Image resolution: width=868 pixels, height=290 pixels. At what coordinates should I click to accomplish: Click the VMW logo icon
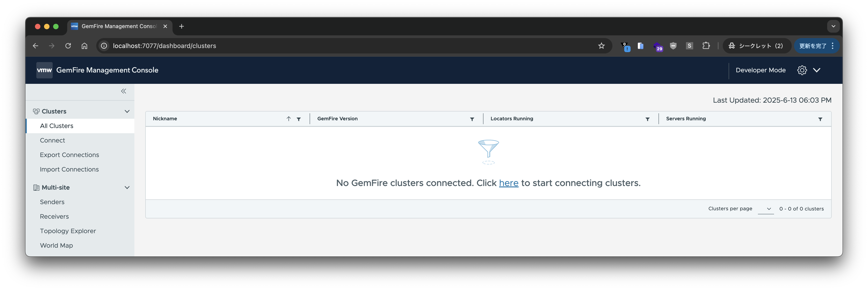44,70
